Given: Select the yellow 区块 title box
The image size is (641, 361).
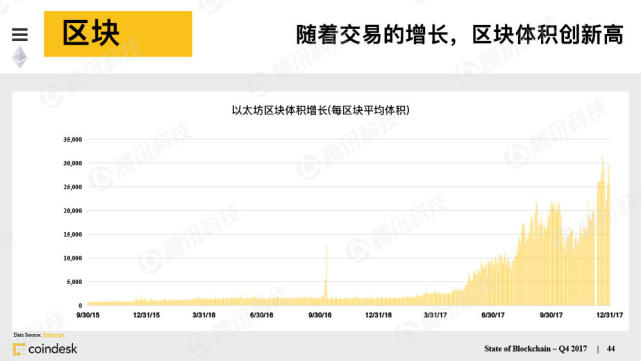Looking at the screenshot, I should click(118, 34).
